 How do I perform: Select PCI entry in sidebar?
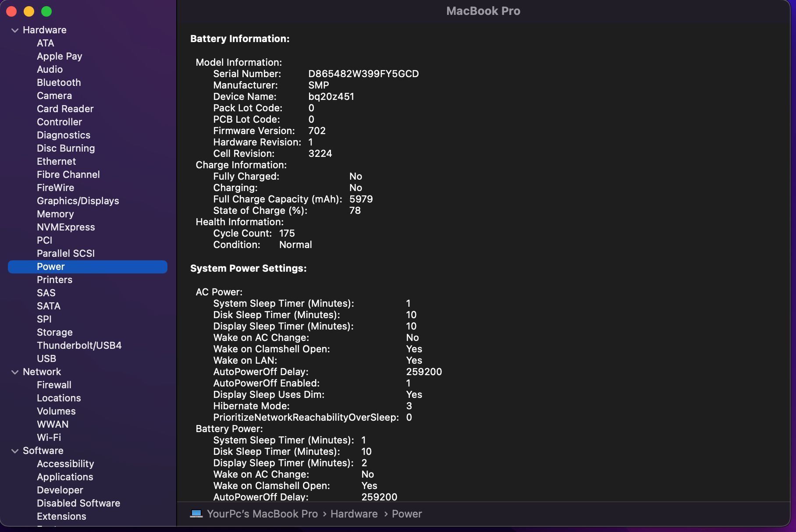(x=45, y=240)
